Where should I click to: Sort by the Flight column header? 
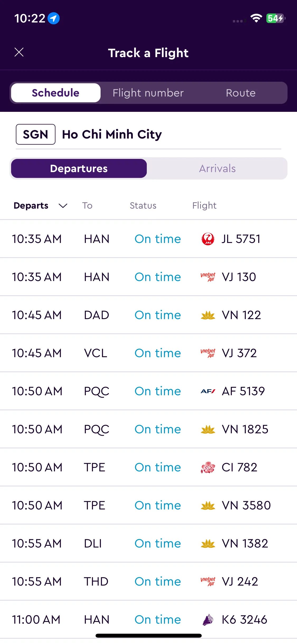coord(204,206)
